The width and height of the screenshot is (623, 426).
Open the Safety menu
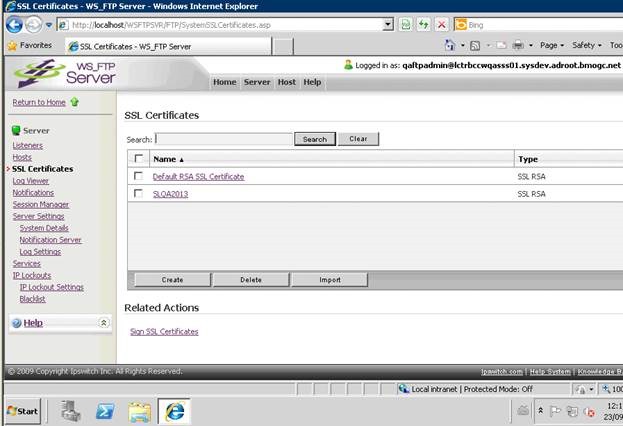pos(586,45)
